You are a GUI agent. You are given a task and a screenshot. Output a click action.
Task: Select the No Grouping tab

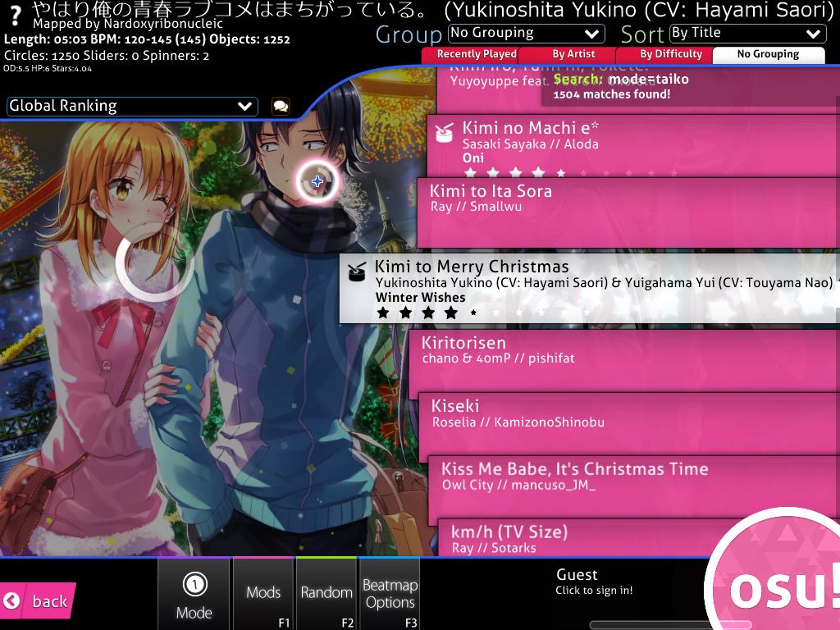(768, 55)
